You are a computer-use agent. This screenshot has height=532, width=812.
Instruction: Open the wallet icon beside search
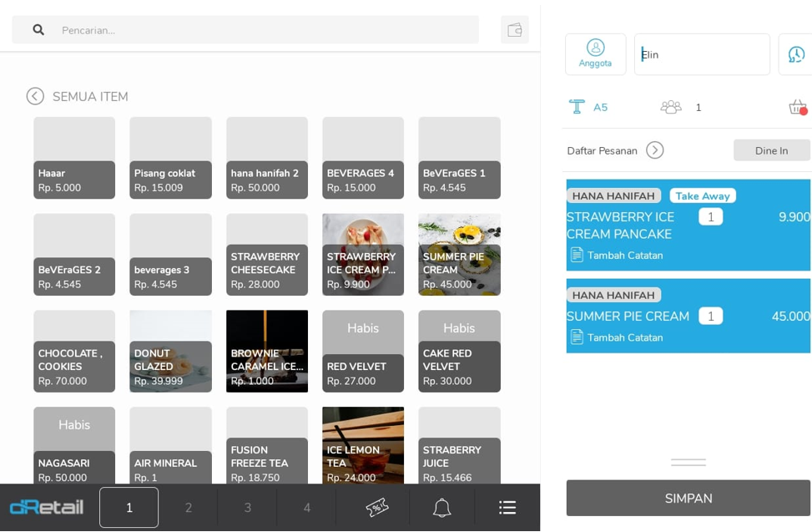click(514, 30)
